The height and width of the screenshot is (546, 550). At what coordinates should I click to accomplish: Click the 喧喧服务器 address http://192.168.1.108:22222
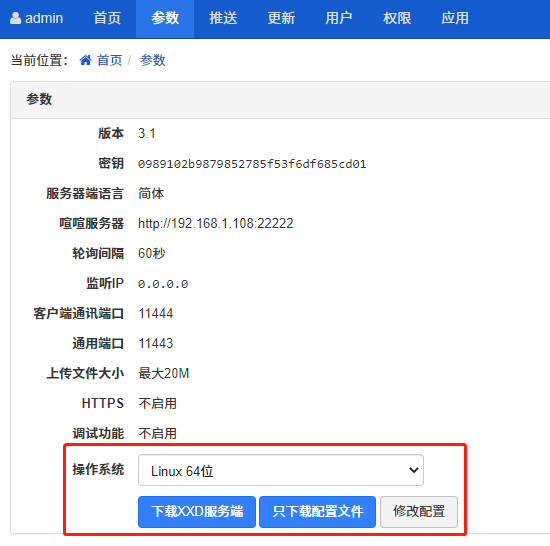(216, 223)
